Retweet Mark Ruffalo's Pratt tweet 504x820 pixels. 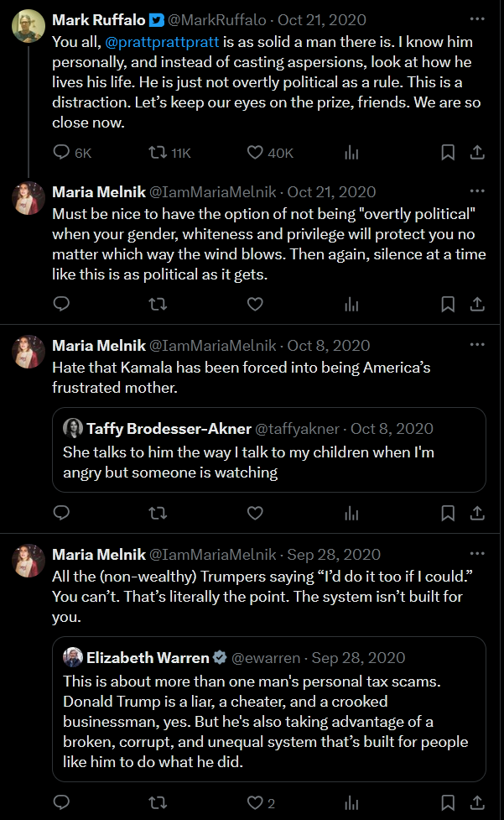click(157, 152)
